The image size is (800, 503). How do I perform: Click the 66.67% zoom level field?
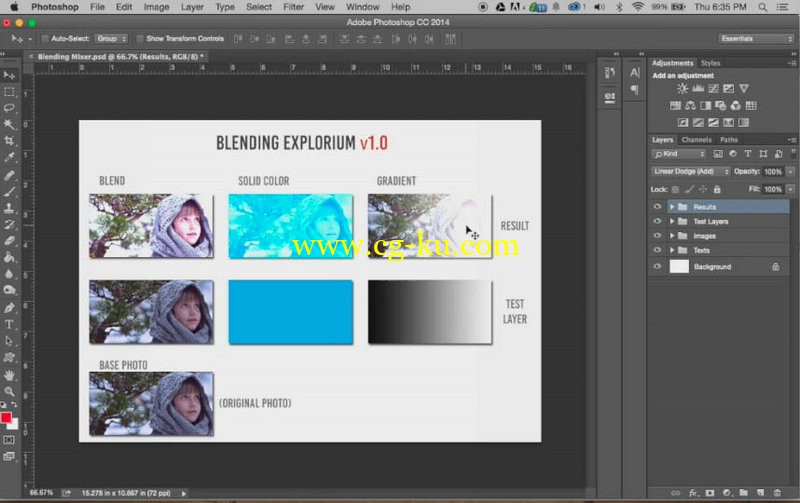point(41,493)
